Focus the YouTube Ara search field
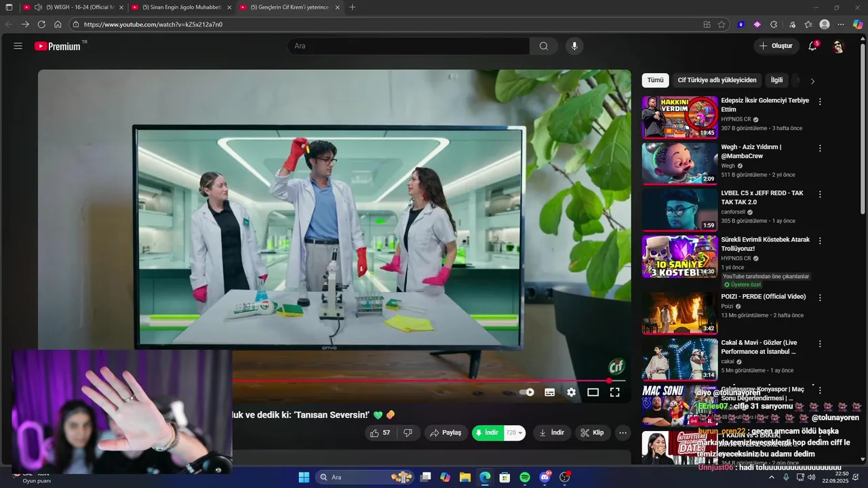 point(409,46)
